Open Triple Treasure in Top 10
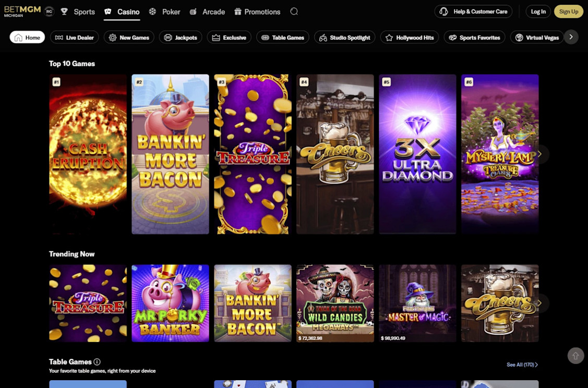The image size is (588, 388). click(x=253, y=154)
